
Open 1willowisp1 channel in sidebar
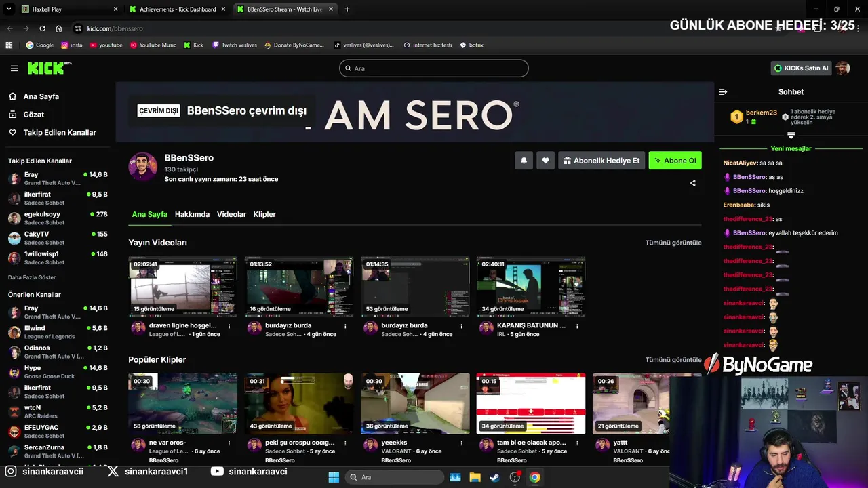point(58,258)
